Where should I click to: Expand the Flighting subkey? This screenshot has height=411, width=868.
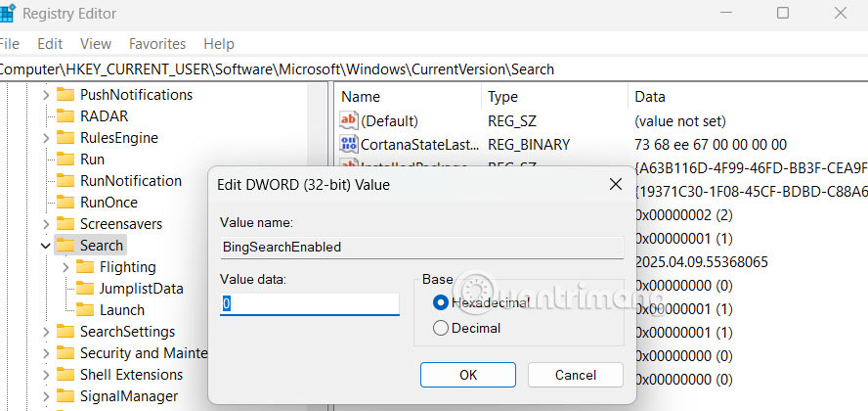point(65,267)
